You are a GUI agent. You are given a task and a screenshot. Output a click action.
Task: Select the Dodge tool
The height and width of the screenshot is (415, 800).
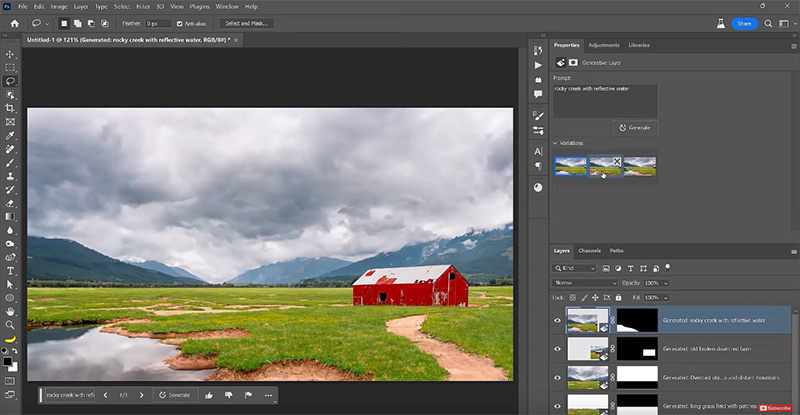10,244
